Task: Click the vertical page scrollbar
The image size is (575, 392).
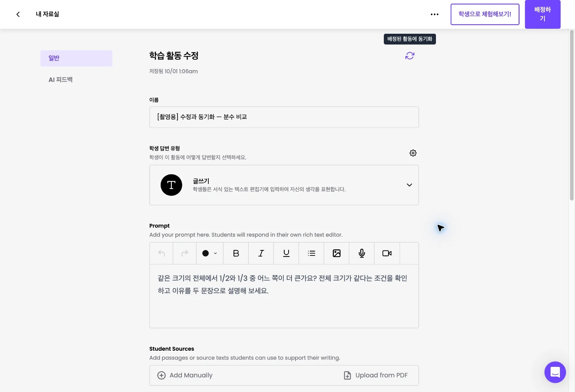Action: click(571, 115)
